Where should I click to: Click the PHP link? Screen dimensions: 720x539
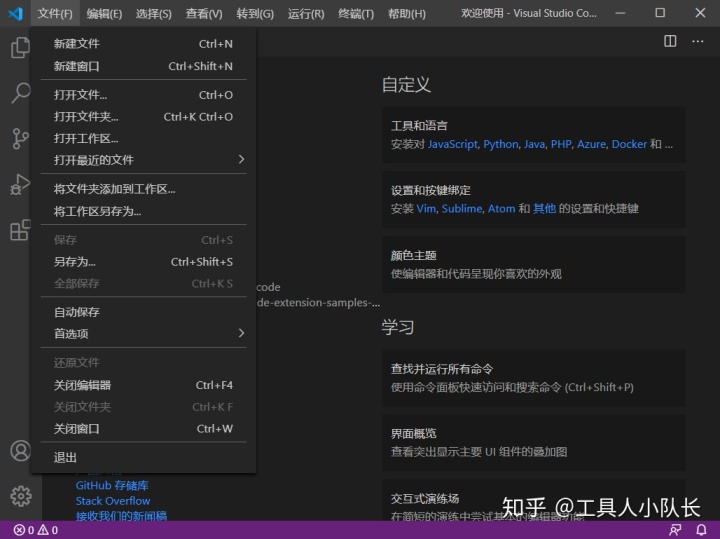tap(561, 144)
